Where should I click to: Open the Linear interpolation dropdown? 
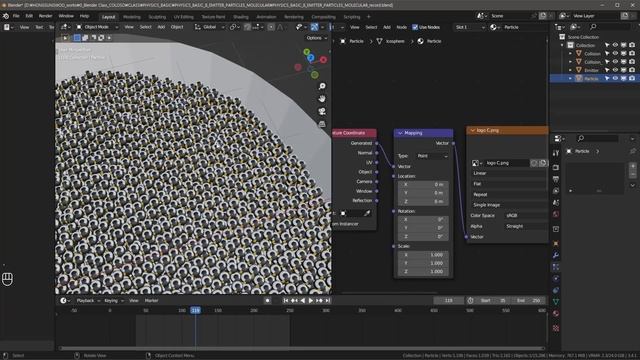(509, 173)
